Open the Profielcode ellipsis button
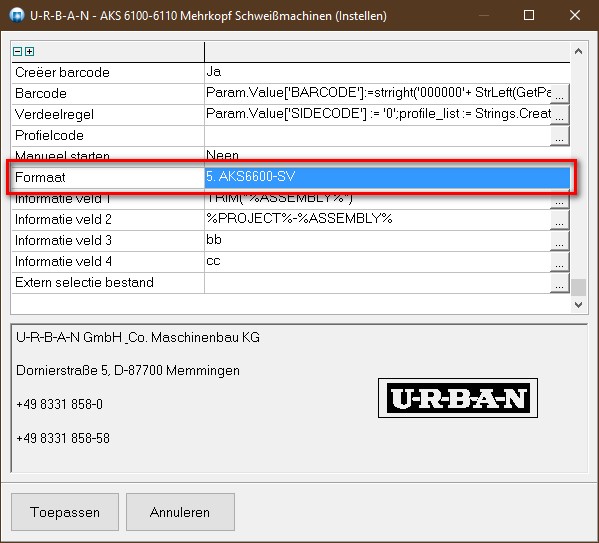 (560, 136)
